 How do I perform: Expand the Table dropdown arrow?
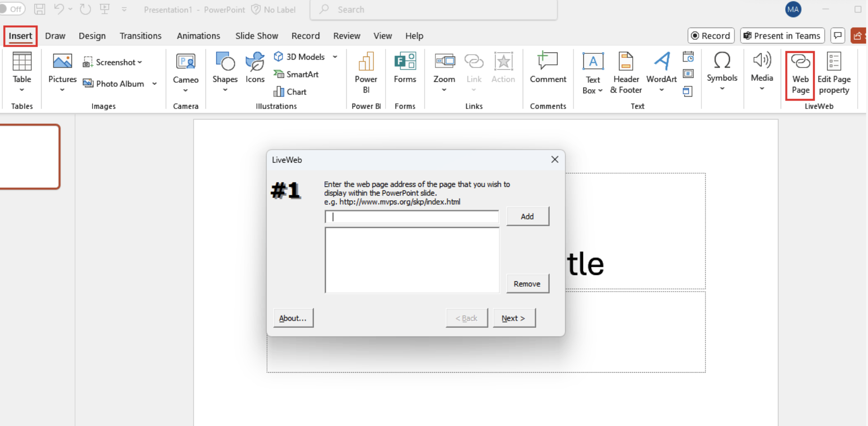[x=22, y=90]
